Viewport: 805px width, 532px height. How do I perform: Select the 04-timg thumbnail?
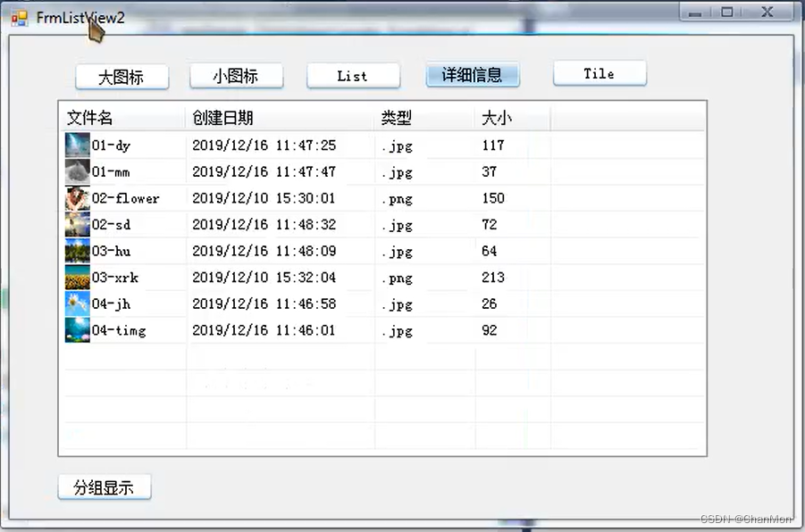coord(78,330)
